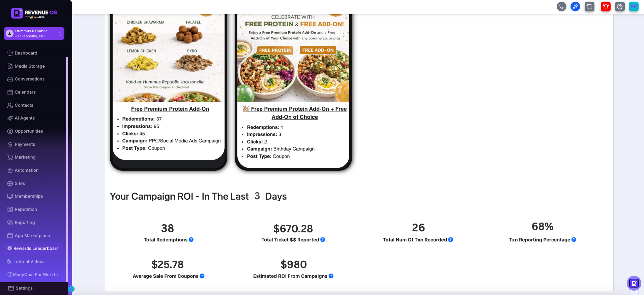Open the Reputation menu item
The image size is (644, 295).
(x=26, y=209)
